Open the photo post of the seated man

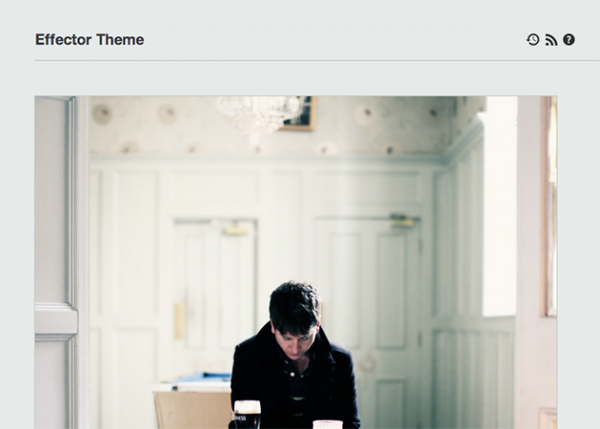(296, 263)
